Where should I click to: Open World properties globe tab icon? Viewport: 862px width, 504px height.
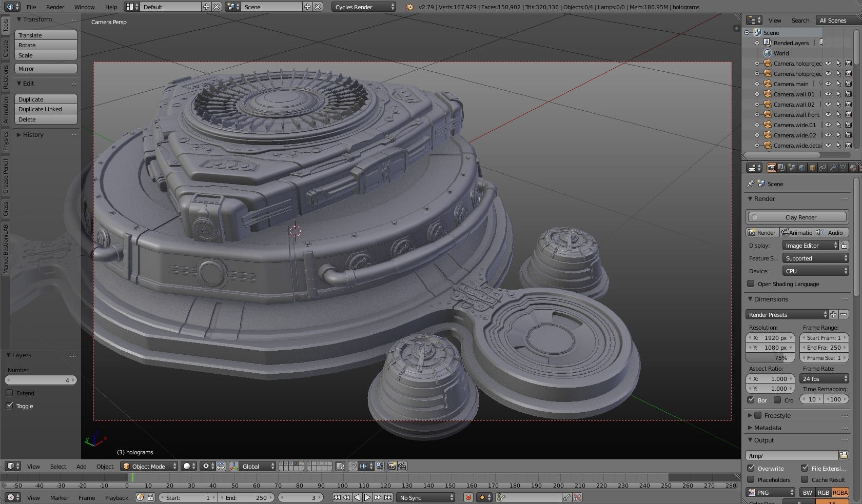coord(802,168)
